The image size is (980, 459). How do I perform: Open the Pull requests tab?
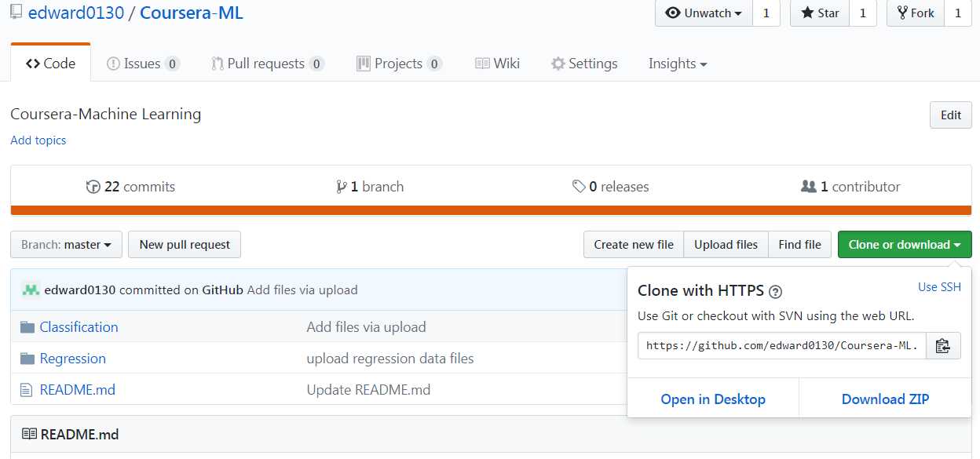[x=268, y=64]
